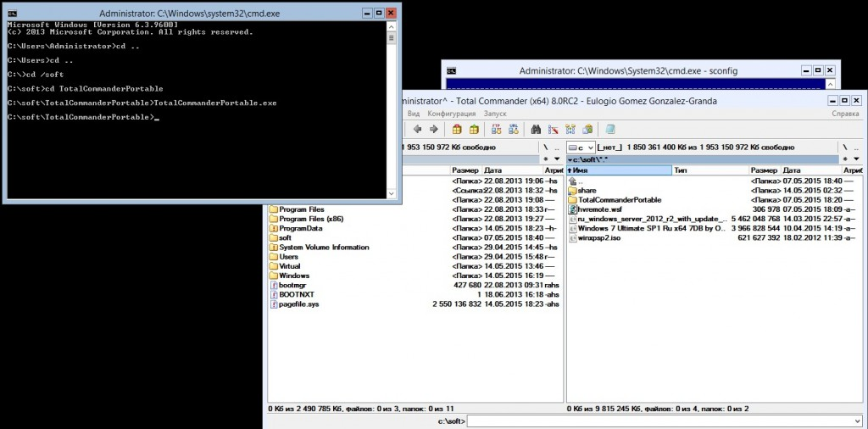Screen dimensions: 868x429
Task: Click the Back arrow in Total Commander toolbar
Action: coord(417,130)
